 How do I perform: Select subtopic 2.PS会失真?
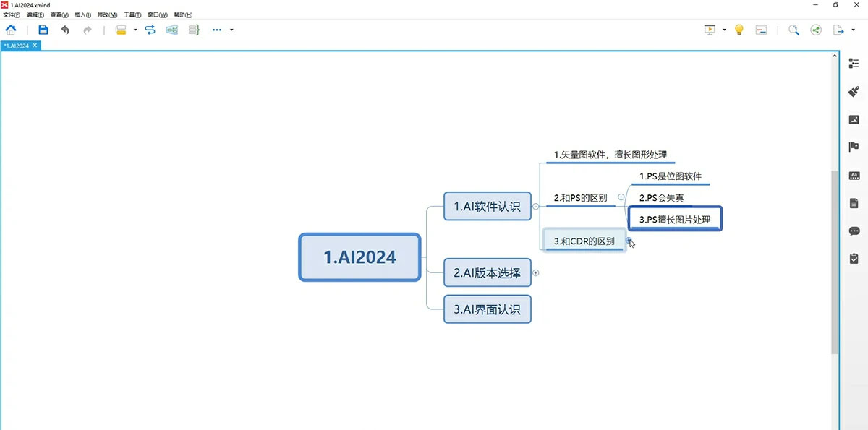661,197
